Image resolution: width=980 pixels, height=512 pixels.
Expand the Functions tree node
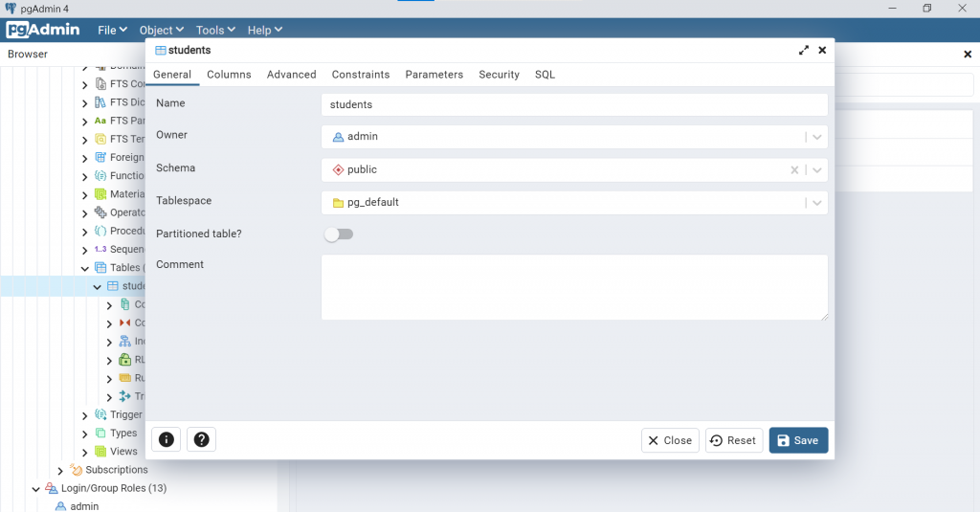85,176
